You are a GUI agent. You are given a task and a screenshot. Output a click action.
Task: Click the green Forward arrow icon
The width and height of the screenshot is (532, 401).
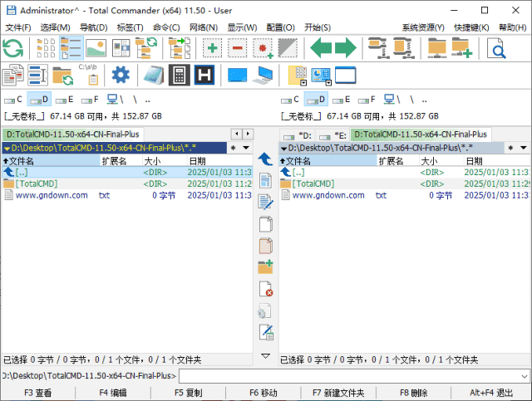click(x=345, y=48)
